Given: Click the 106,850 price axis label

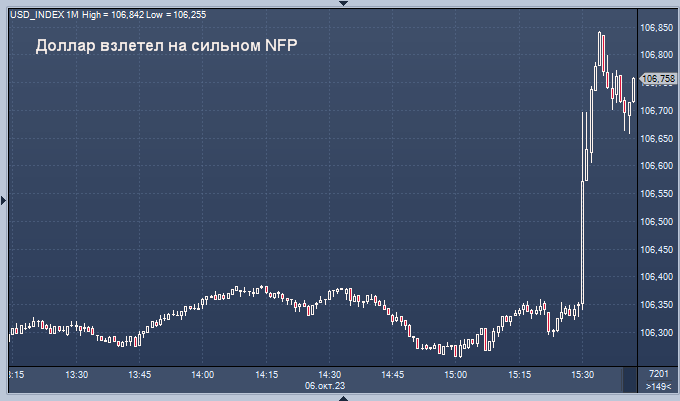Looking at the screenshot, I should [x=656, y=28].
